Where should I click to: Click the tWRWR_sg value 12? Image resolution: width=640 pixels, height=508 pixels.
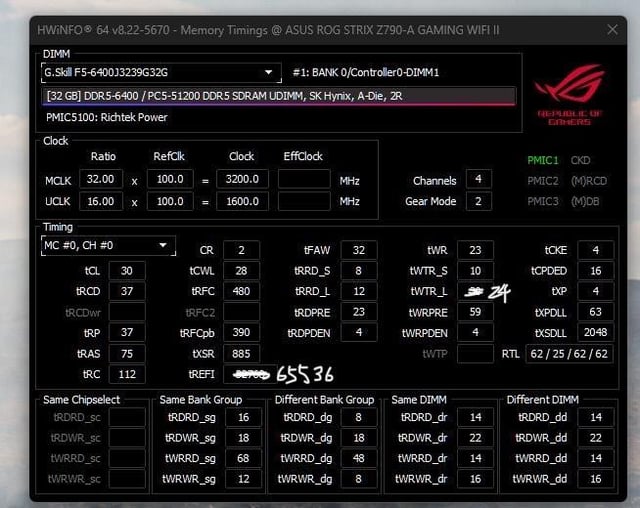click(x=244, y=479)
